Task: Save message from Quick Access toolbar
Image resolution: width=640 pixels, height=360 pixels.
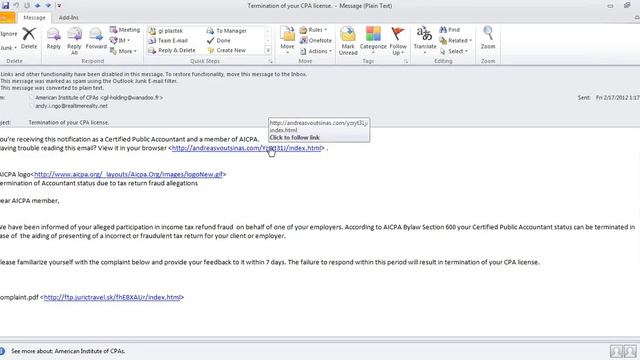Action: tap(5, 5)
